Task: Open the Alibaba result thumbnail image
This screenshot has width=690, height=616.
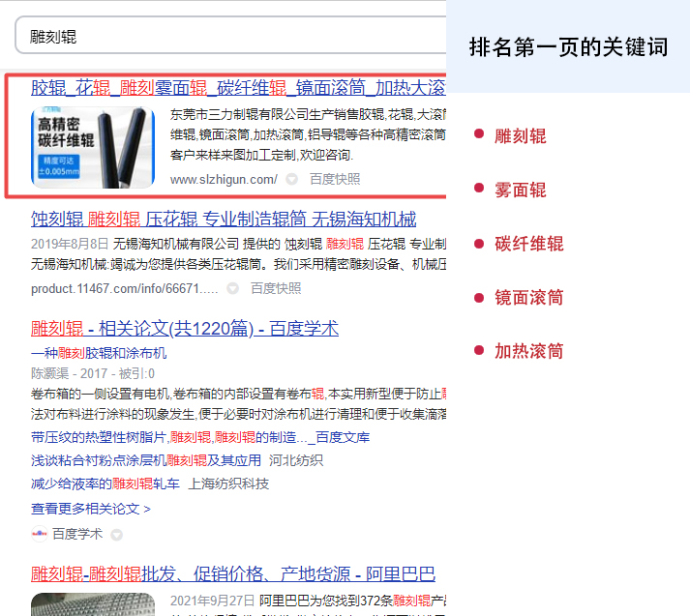Action: coord(93,604)
